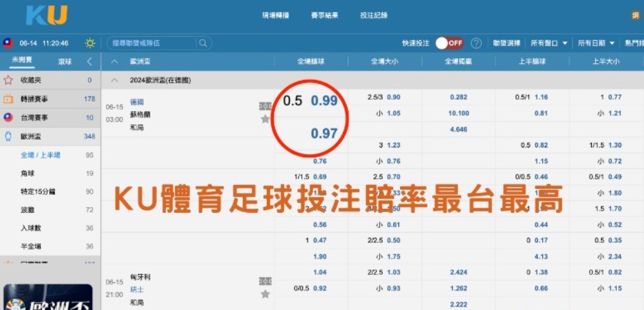This screenshot has height=310, width=644.
Task: Pick the 1/1.5 handicap odds 0.69
Action: point(320,176)
